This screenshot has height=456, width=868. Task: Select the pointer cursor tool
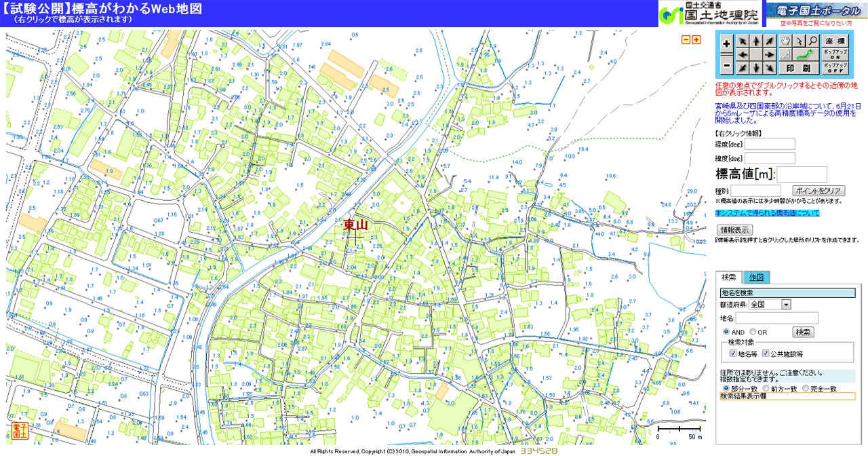click(x=798, y=41)
